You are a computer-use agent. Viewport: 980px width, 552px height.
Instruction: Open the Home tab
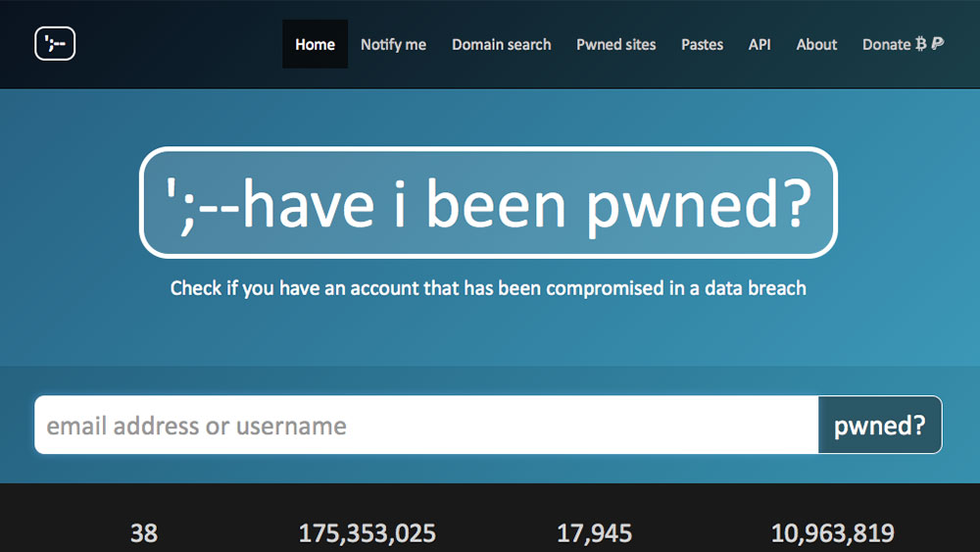[x=315, y=44]
